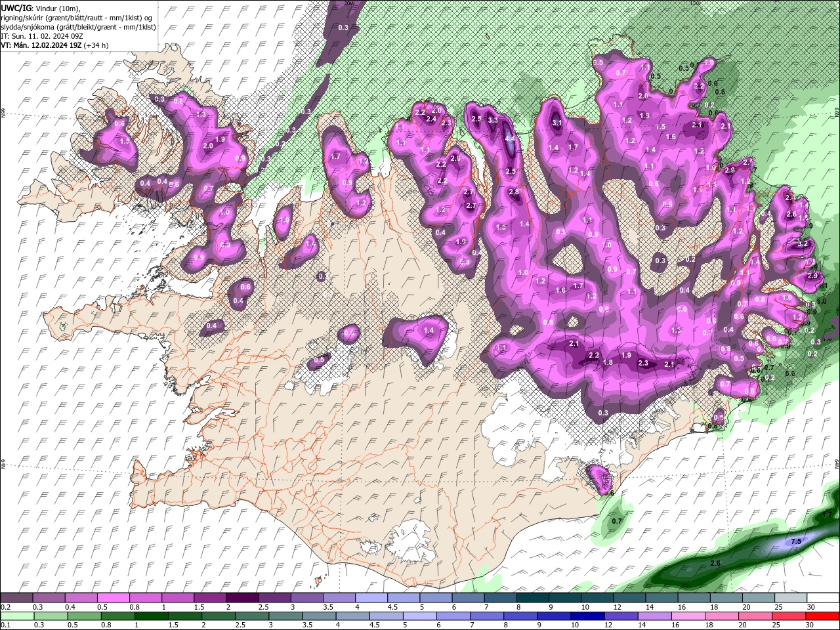Screen dimensions: 840x630
Task: Click the 'VT: Mán. 12.02.2024 19Z' valid time line
Action: pyautogui.click(x=41, y=45)
